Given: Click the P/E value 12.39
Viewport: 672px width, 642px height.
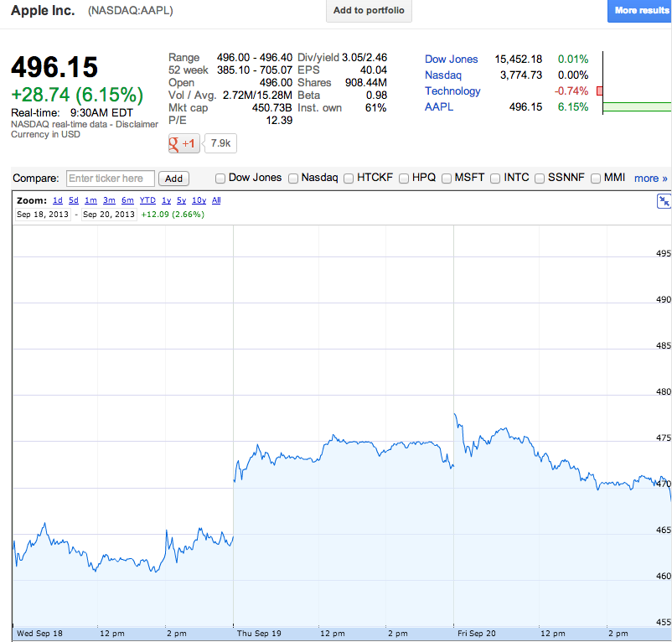Looking at the screenshot, I should [x=279, y=121].
